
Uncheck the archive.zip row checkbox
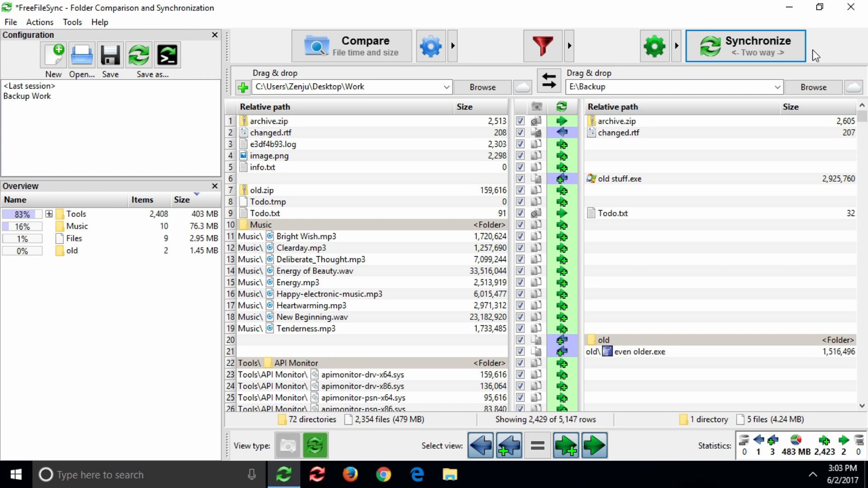[520, 121]
